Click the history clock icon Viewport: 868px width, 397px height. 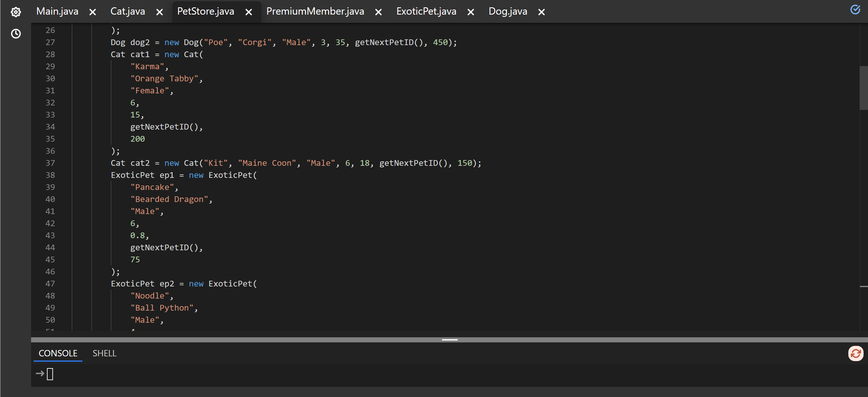16,34
